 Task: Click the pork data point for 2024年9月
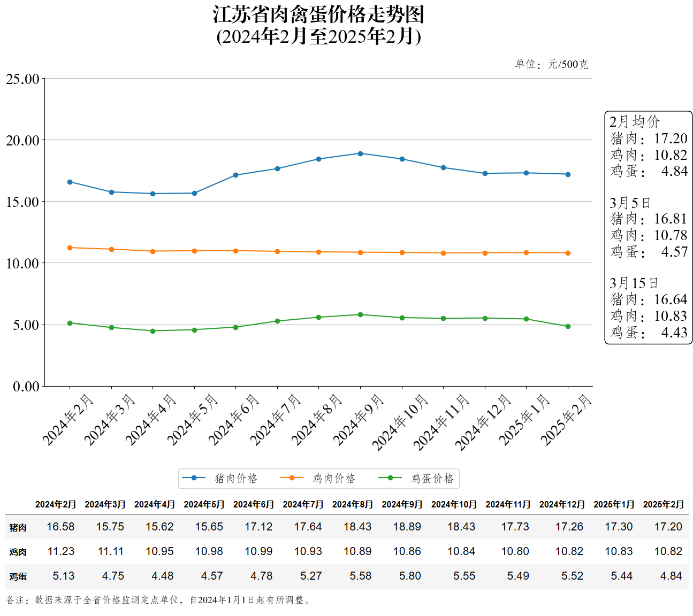point(360,153)
